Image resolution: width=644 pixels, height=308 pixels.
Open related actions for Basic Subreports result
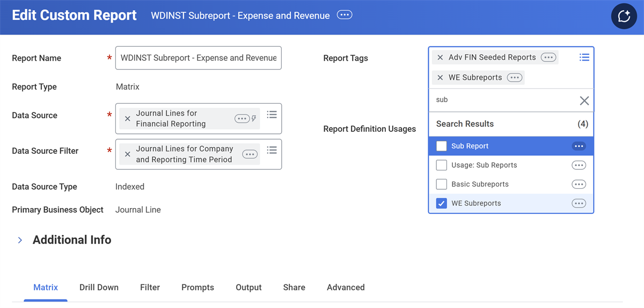coord(579,184)
